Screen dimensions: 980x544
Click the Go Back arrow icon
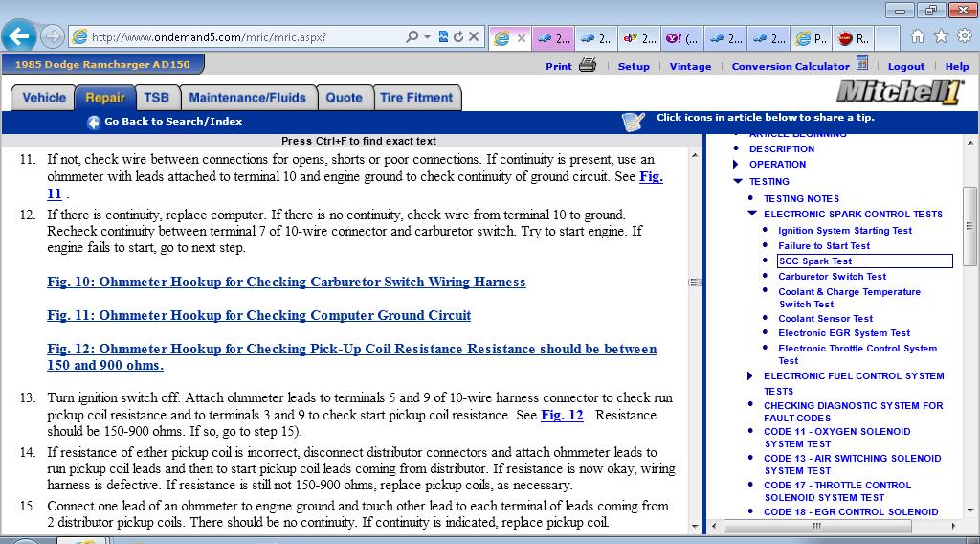94,122
